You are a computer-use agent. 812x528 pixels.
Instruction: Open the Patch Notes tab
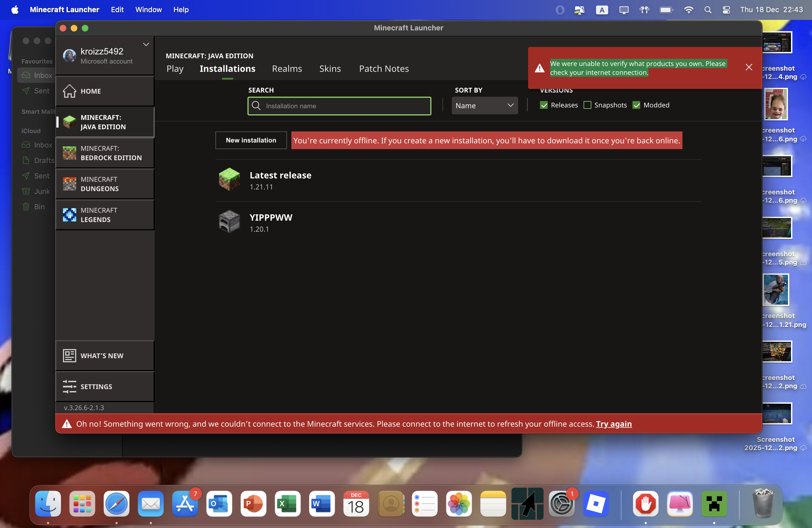click(384, 69)
